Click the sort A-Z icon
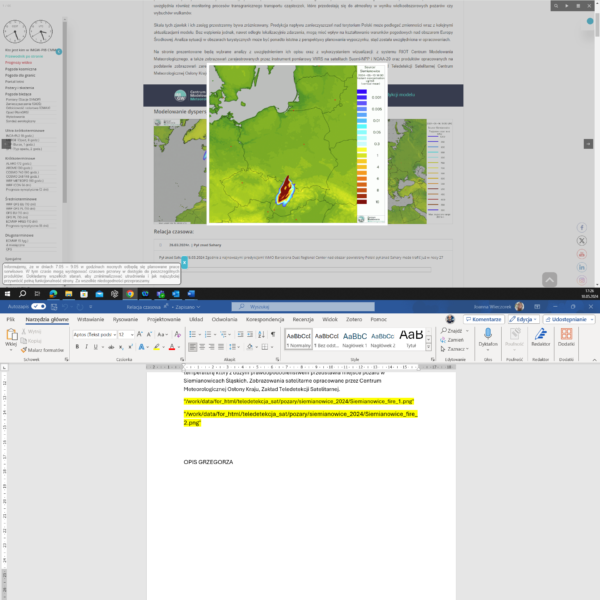 261,334
